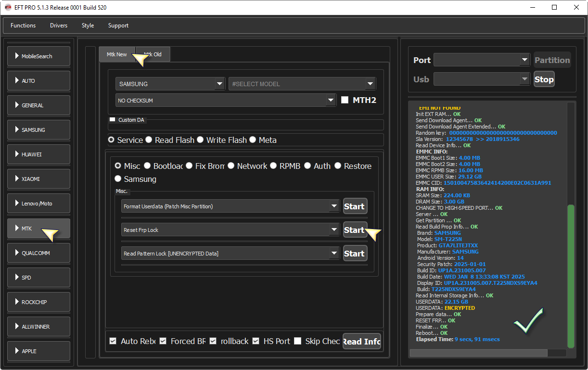Select the Meta radio option

(x=253, y=140)
